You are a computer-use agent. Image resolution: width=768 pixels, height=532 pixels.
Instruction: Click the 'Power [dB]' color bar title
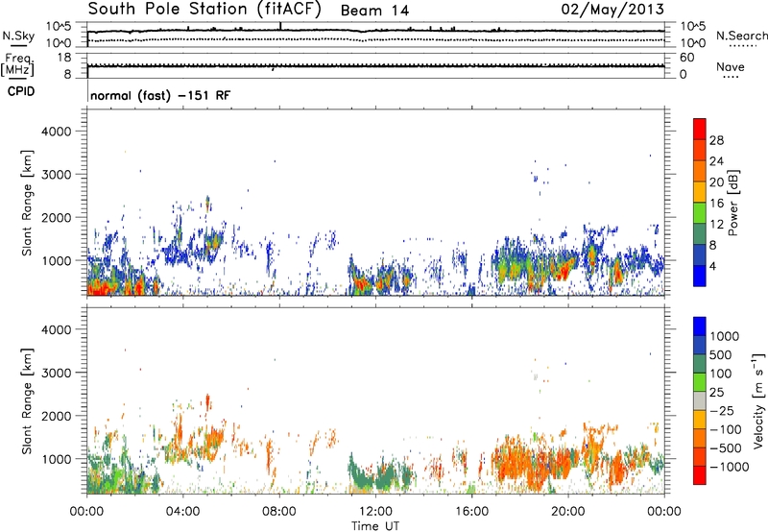point(733,203)
